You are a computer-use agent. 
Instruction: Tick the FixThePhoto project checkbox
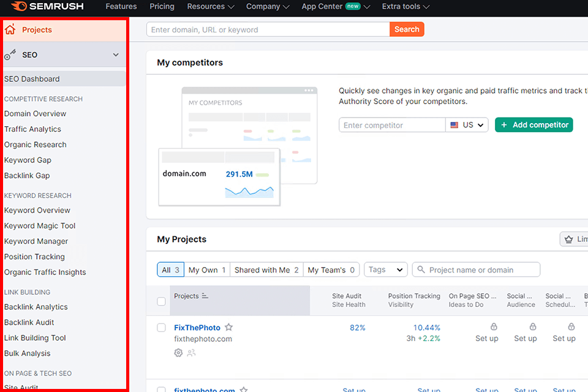point(161,328)
